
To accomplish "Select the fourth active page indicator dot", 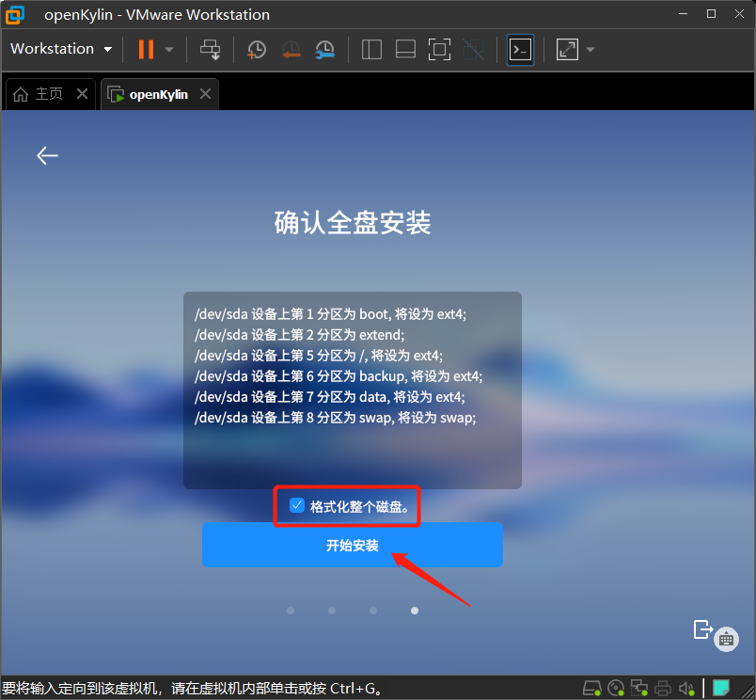I will [415, 611].
